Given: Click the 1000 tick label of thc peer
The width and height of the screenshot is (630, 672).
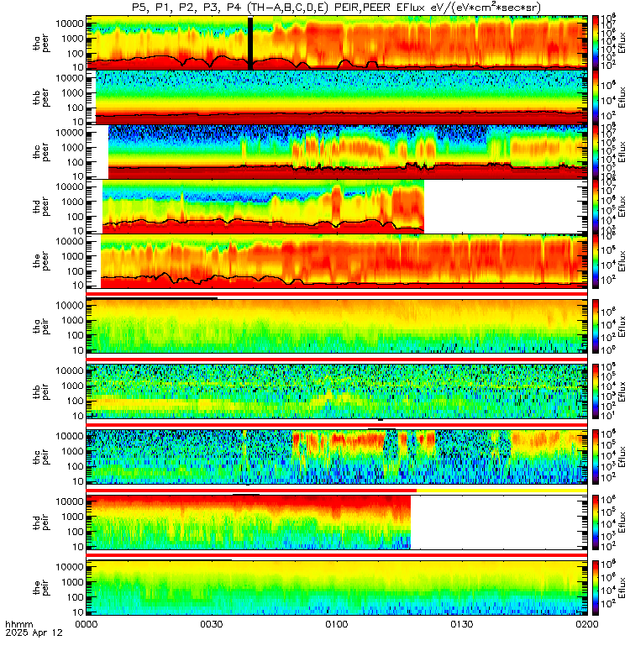Looking at the screenshot, I should coord(72,148).
